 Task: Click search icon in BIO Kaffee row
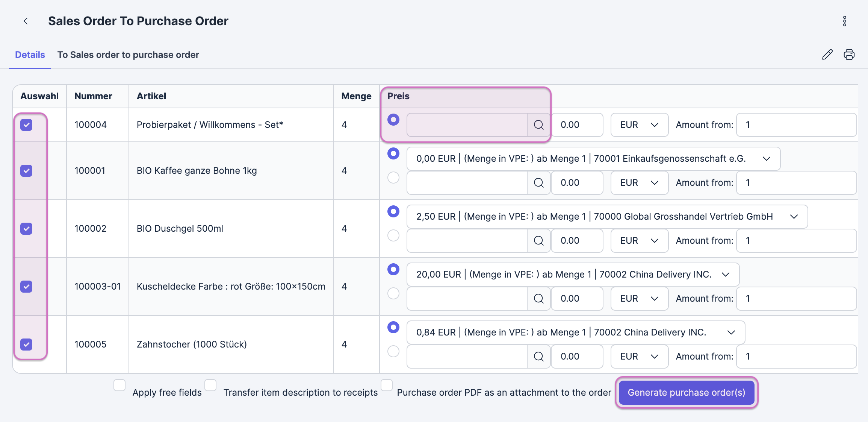[538, 183]
